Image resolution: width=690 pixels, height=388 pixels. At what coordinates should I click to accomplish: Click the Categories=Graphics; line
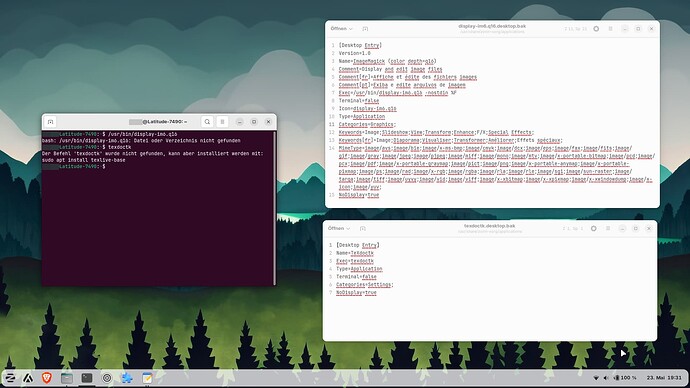(x=367, y=124)
